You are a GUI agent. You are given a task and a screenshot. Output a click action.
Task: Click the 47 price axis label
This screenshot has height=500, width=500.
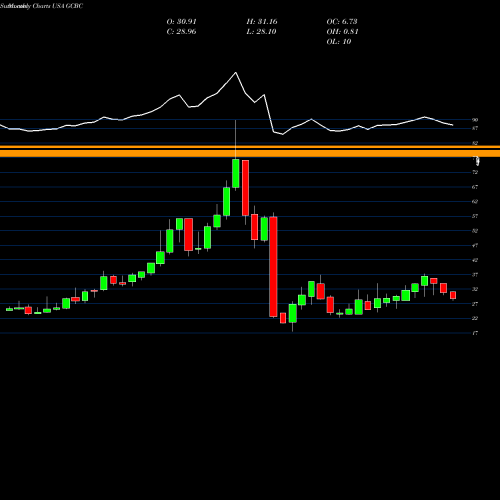pos(475,245)
